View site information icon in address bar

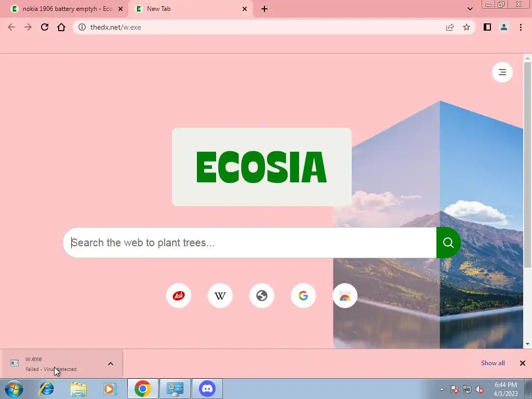coord(82,27)
